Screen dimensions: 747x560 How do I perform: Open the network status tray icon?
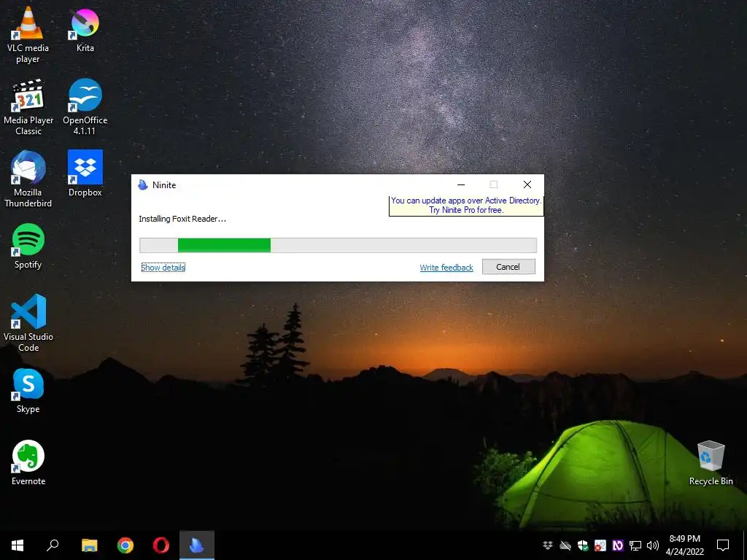635,545
